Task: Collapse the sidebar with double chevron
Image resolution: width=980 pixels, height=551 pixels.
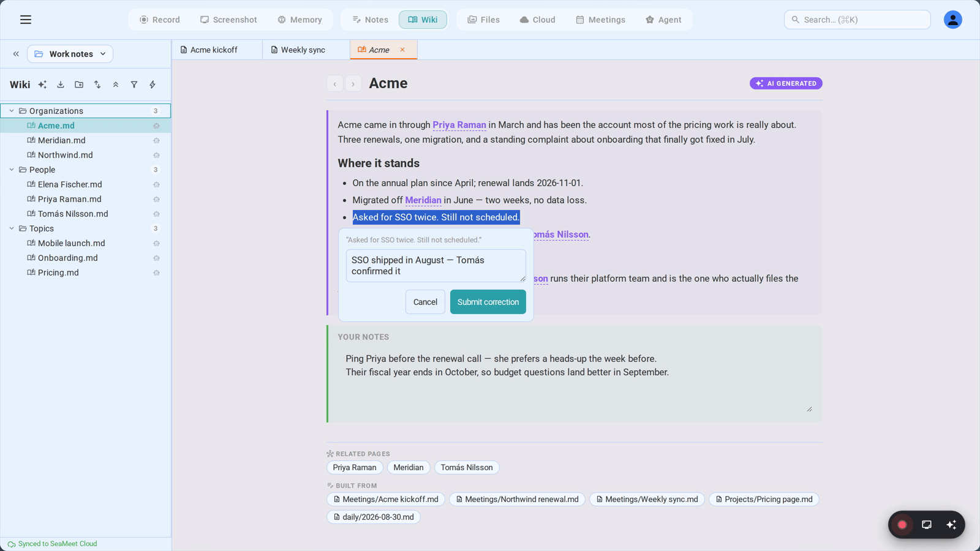Action: 16,54
